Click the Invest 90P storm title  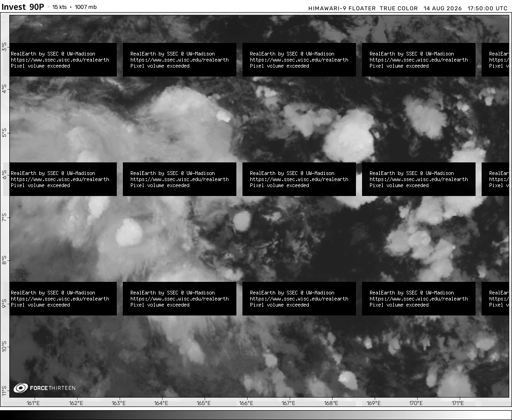point(22,7)
